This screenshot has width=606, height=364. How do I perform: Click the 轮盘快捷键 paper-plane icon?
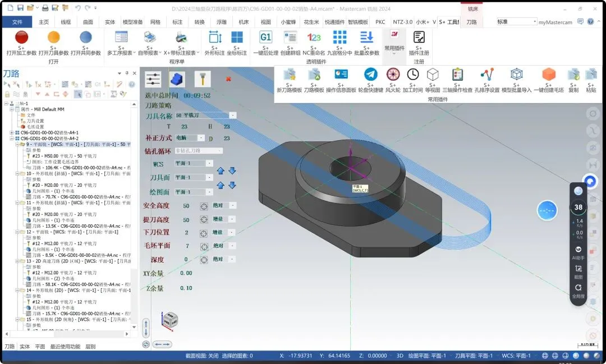(370, 74)
